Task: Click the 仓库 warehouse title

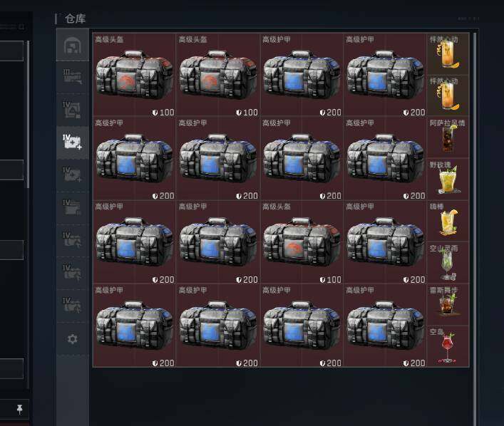Action: 76,19
